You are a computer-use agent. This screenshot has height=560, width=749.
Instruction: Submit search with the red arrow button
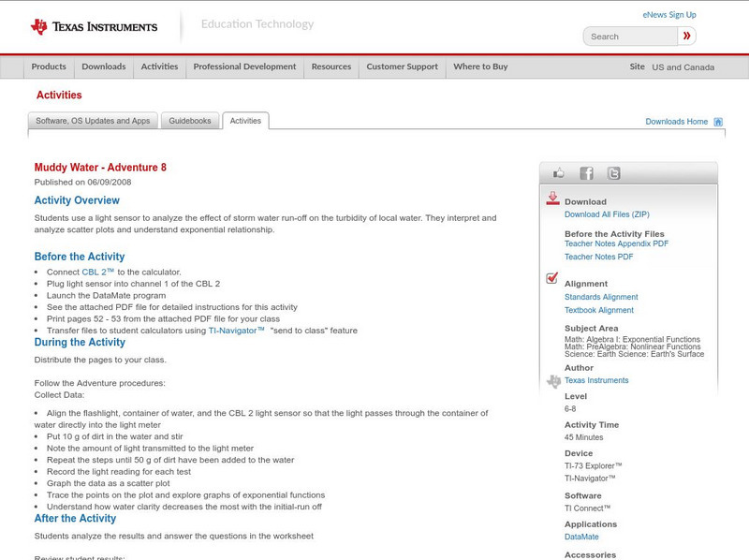click(x=686, y=36)
